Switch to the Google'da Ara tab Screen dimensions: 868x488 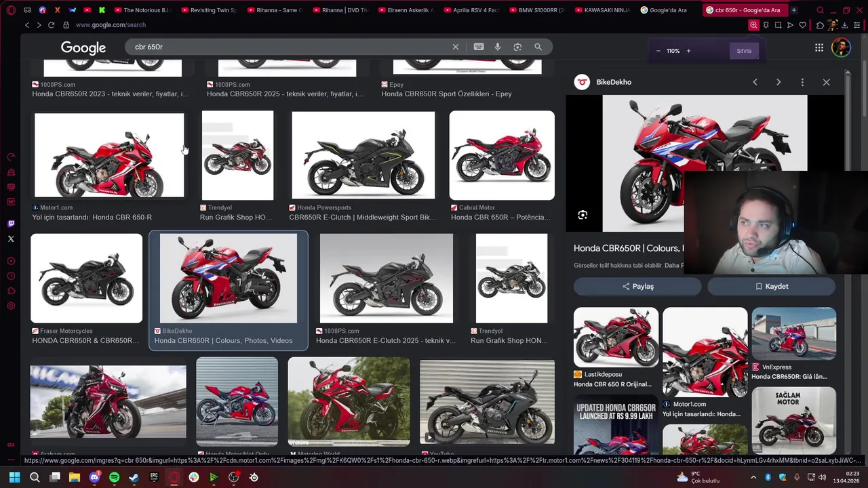pyautogui.click(x=668, y=10)
